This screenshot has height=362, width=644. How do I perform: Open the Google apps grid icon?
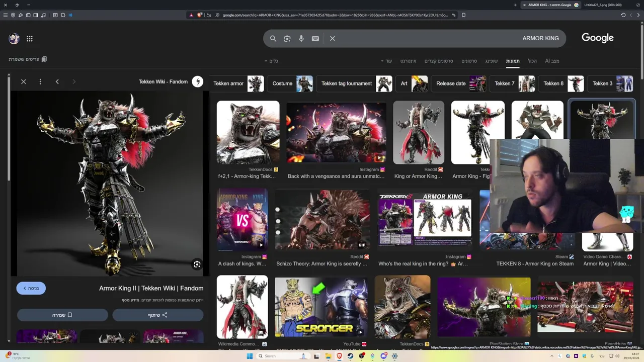pyautogui.click(x=30, y=39)
